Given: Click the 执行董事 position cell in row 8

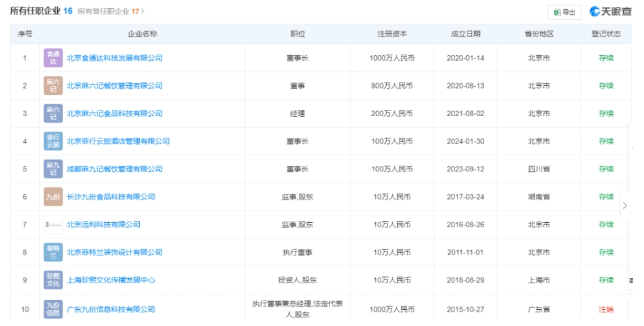Looking at the screenshot, I should (297, 252).
